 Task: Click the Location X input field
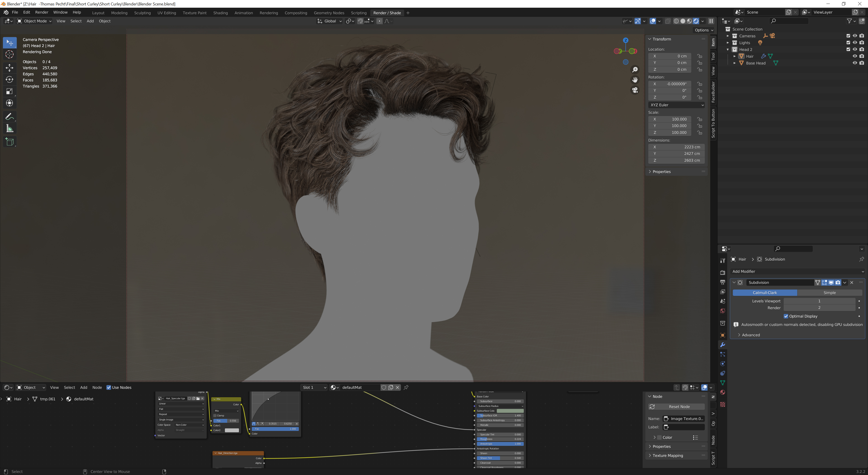point(670,56)
